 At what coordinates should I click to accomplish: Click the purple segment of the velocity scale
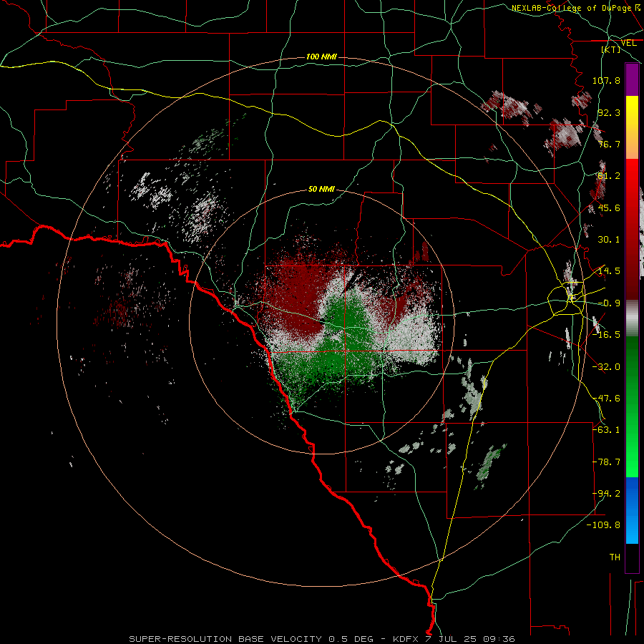click(632, 80)
